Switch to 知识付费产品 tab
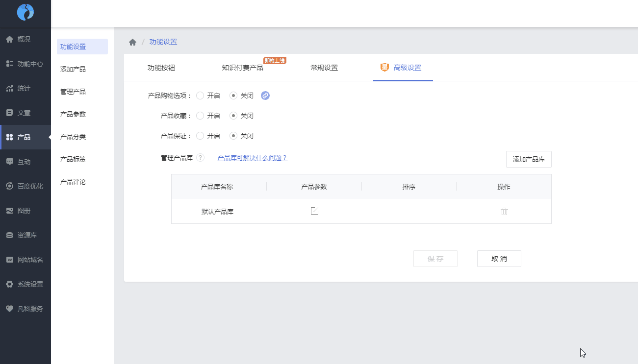 [x=243, y=68]
